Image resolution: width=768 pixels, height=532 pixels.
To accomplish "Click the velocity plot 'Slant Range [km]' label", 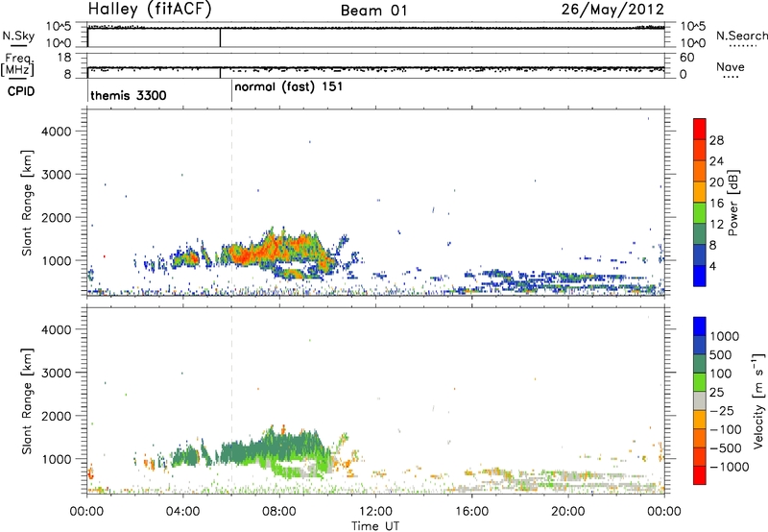I will [27, 400].
